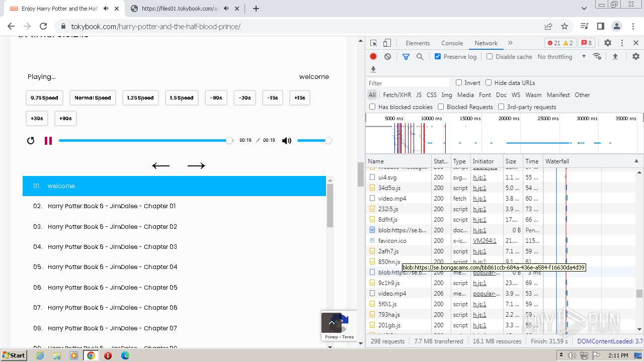644x362 pixels.
Task: Open the error and warning counter badge
Action: click(x=560, y=43)
